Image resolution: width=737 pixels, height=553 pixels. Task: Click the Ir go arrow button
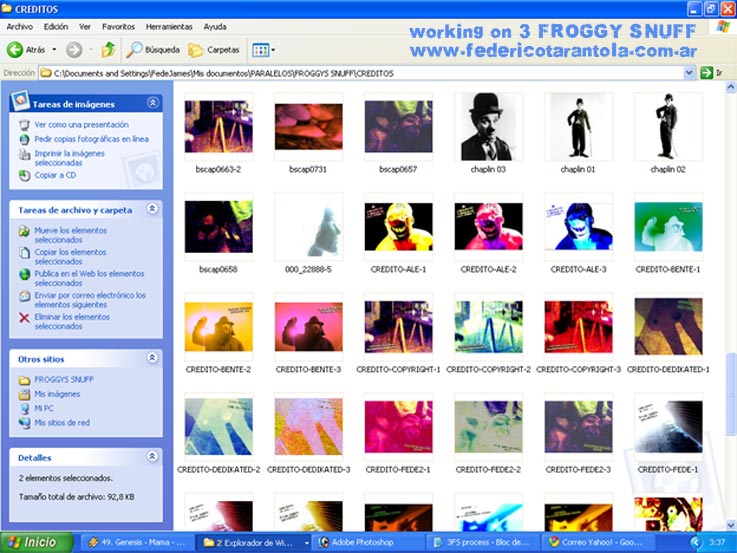[x=707, y=73]
